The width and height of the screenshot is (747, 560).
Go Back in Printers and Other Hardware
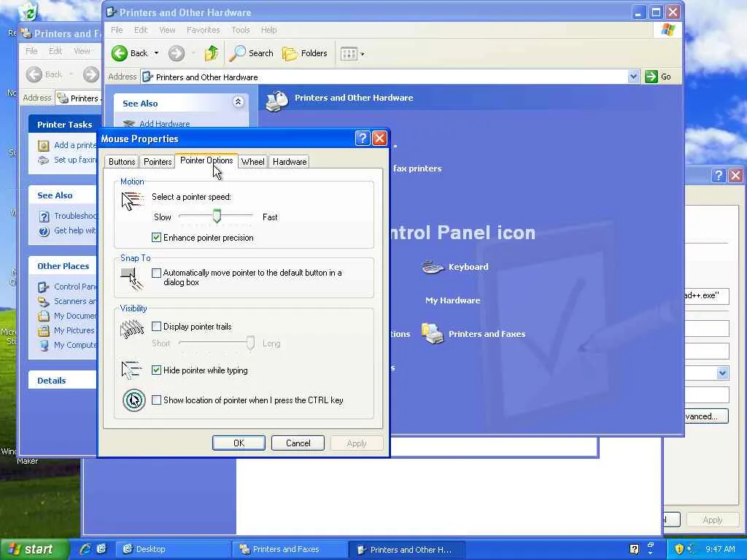(x=130, y=53)
